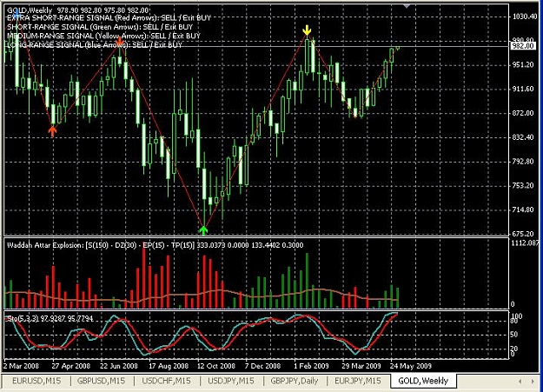The height and width of the screenshot is (392, 543).
Task: Click the 832.40 price scale value
Action: [523, 137]
